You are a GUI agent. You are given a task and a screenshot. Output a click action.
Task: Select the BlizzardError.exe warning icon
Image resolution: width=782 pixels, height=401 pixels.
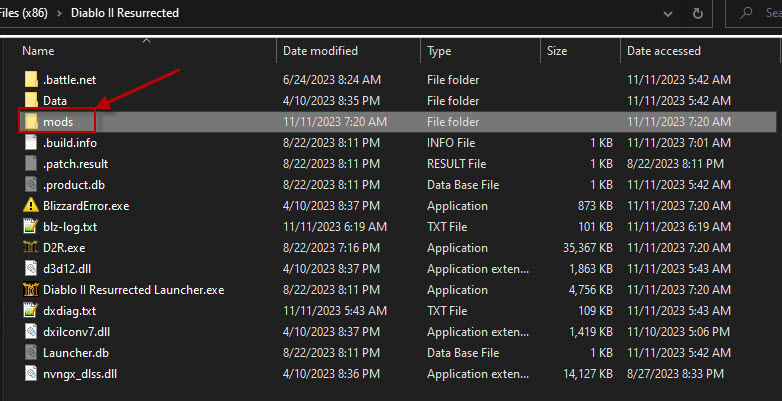[x=31, y=205]
